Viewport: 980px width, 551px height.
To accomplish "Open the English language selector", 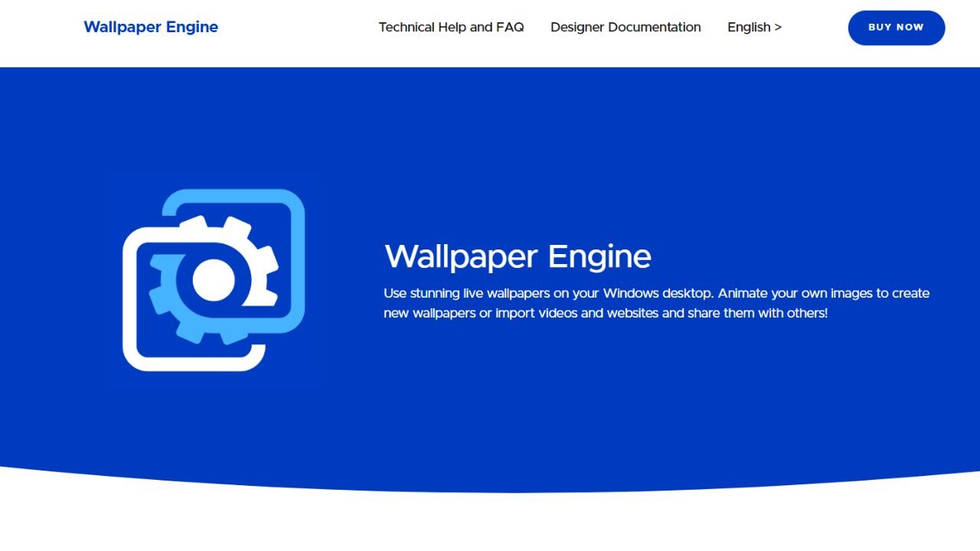I will 754,27.
